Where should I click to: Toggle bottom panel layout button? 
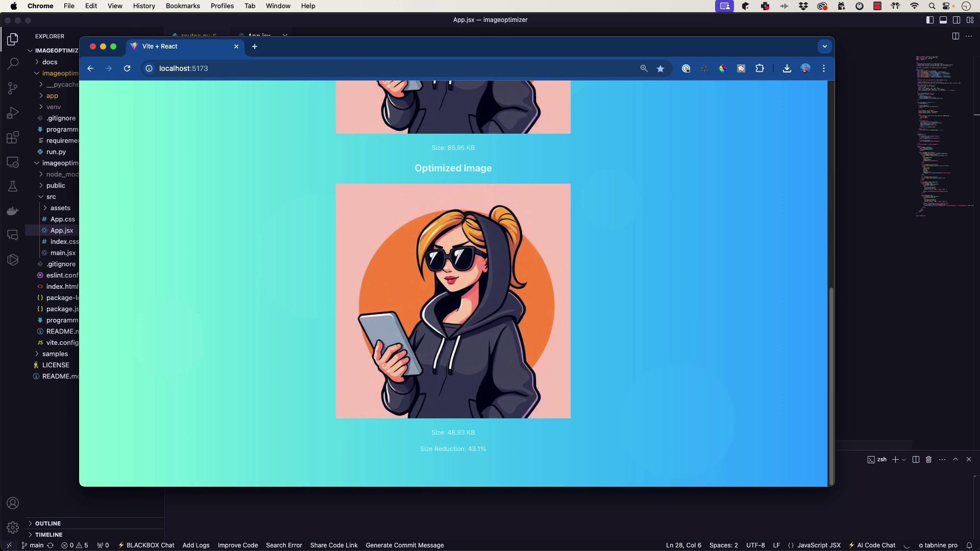coord(943,20)
